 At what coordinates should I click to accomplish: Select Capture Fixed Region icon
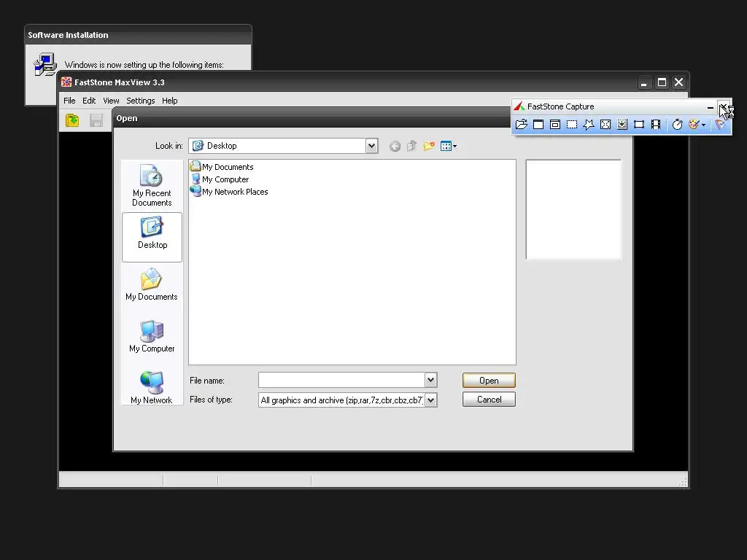pos(639,124)
